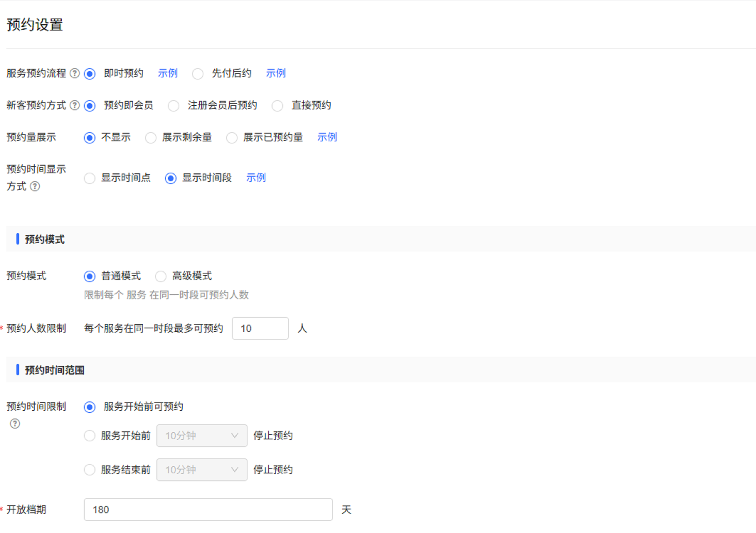Viewport: 756px width, 533px height.
Task: Open 示例 link next to 展示已预约量
Action: pyautogui.click(x=327, y=137)
